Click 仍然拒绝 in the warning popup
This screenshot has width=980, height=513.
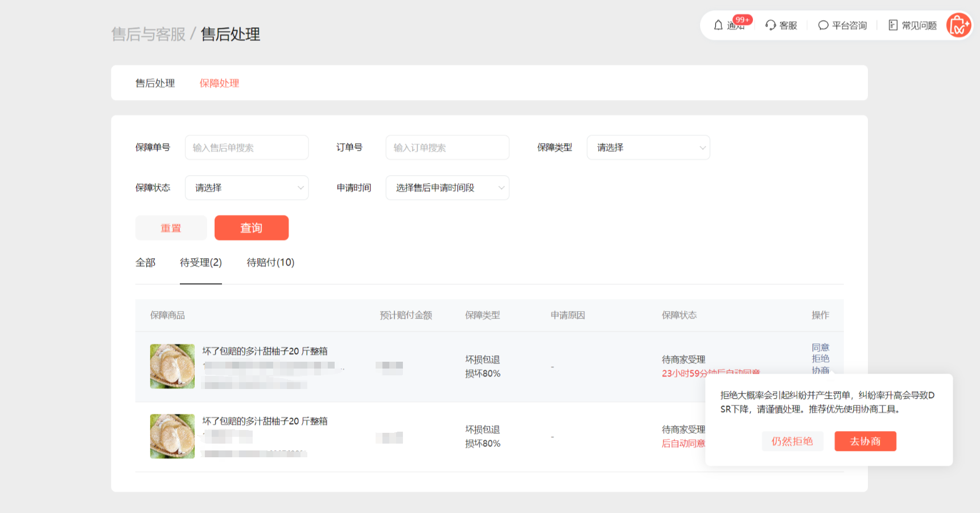792,441
